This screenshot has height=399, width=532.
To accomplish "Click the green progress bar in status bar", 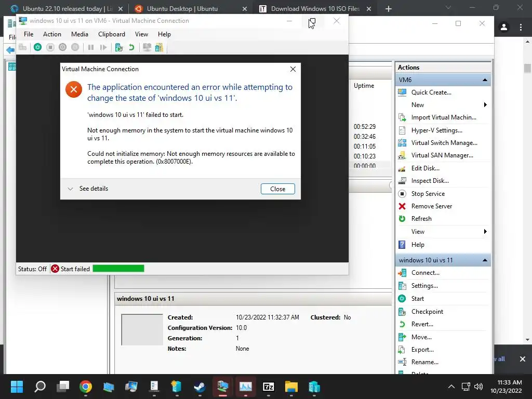I will 118,269.
